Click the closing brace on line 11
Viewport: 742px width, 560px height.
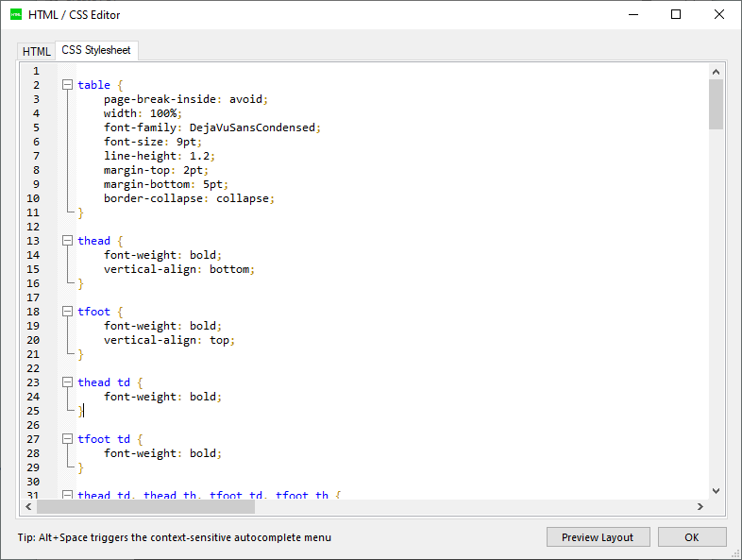[x=81, y=213]
